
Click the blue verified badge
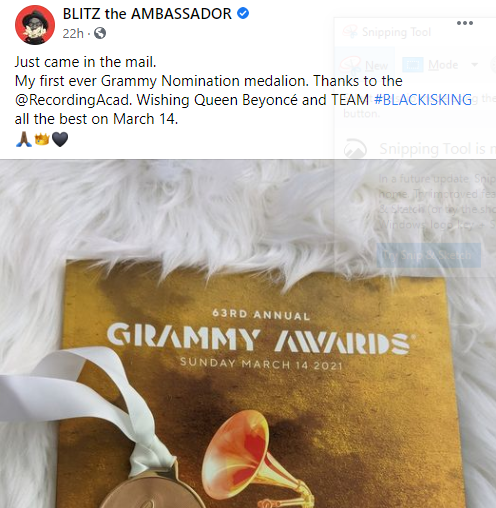(243, 13)
